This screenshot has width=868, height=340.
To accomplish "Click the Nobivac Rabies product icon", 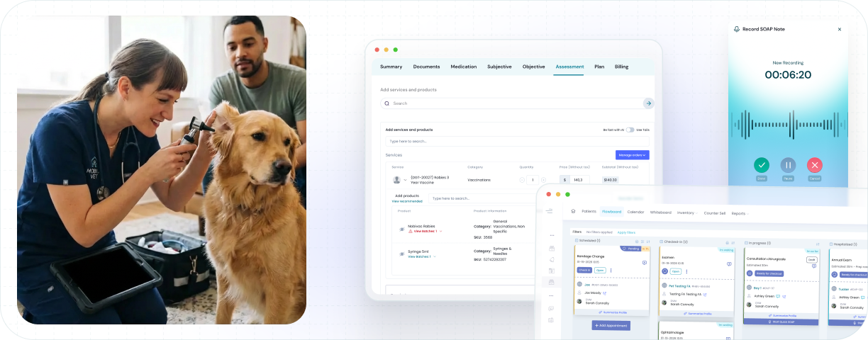I will pos(402,229).
